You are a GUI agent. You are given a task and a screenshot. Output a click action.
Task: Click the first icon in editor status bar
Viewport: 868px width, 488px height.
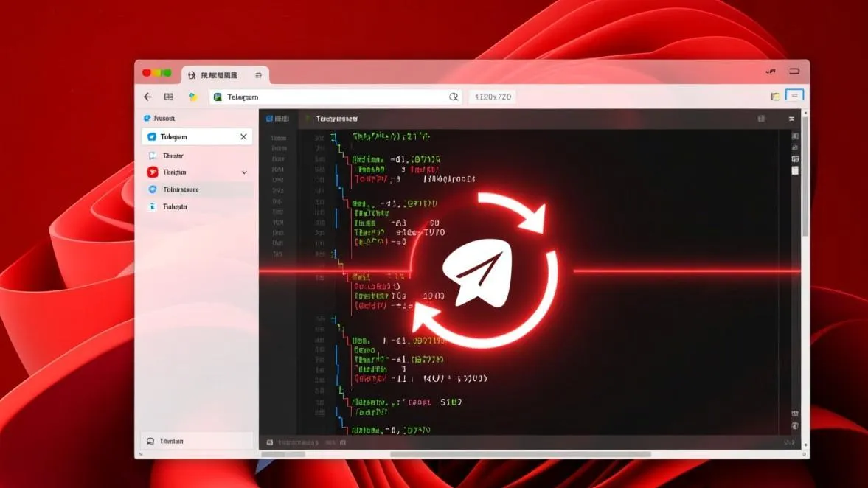tap(270, 442)
